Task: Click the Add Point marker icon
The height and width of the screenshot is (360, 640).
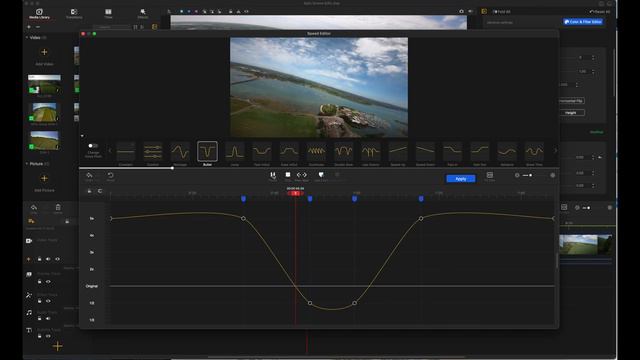Action: click(x=321, y=176)
